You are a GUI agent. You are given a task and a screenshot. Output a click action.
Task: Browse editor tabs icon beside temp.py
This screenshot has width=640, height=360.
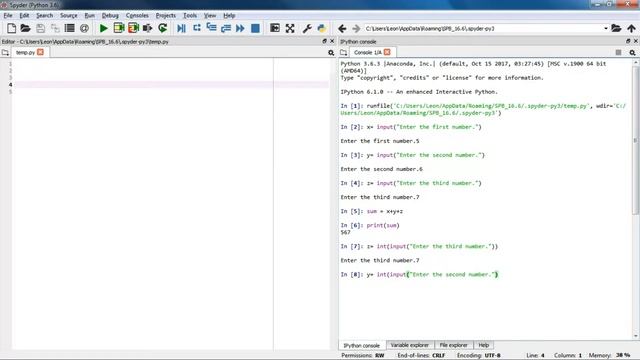click(5, 53)
